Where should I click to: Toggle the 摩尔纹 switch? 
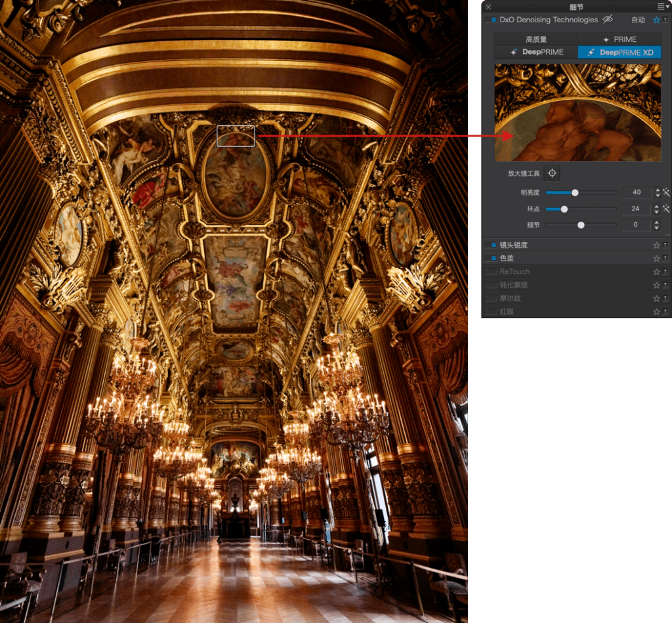[491, 298]
